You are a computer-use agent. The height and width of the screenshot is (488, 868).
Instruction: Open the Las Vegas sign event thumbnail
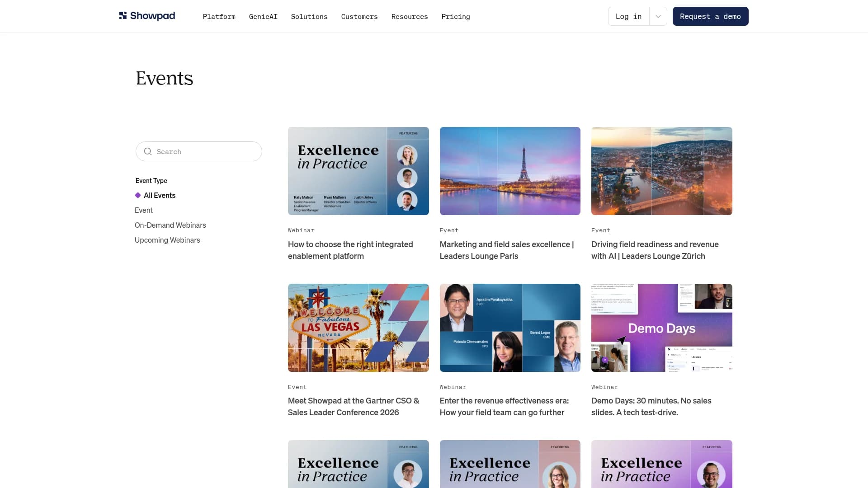click(359, 328)
